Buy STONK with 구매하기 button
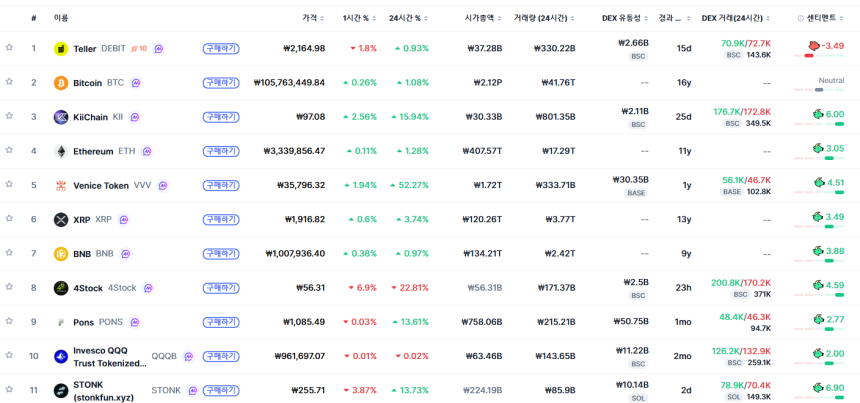Image resolution: width=860 pixels, height=403 pixels. (x=221, y=390)
